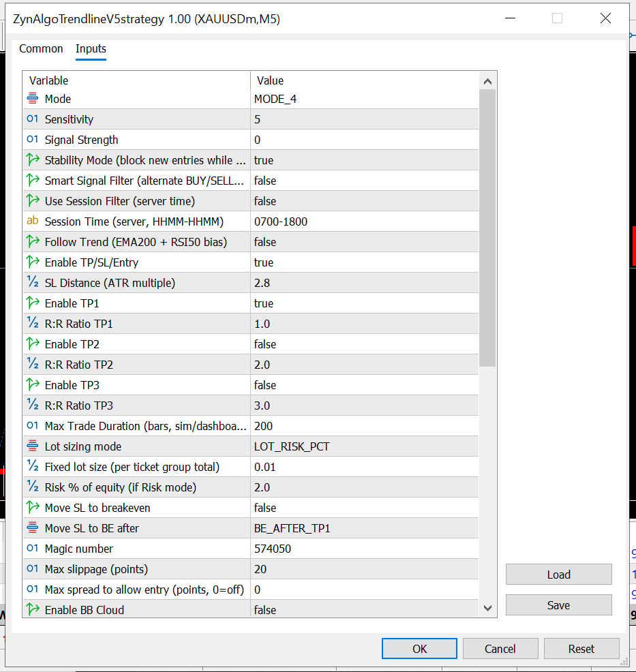This screenshot has width=636, height=672.
Task: Click the boolean icon beside Enable TP/SL/Entry
Action: click(33, 262)
